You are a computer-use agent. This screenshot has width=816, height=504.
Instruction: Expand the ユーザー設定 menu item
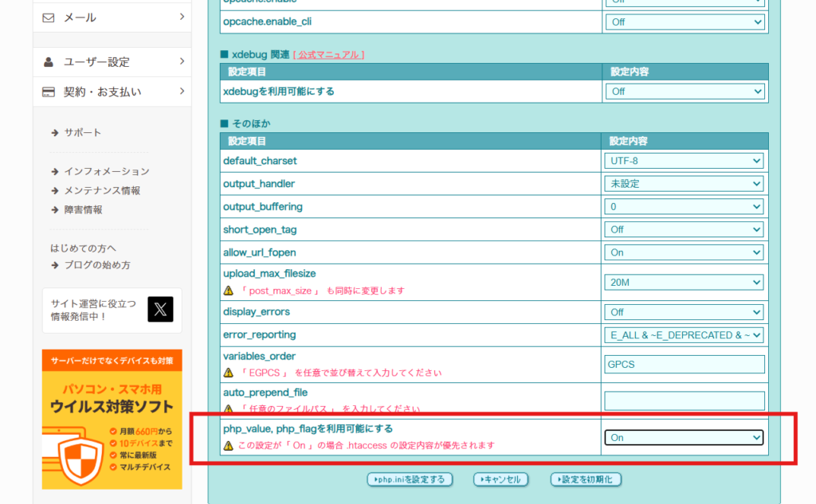click(x=112, y=62)
